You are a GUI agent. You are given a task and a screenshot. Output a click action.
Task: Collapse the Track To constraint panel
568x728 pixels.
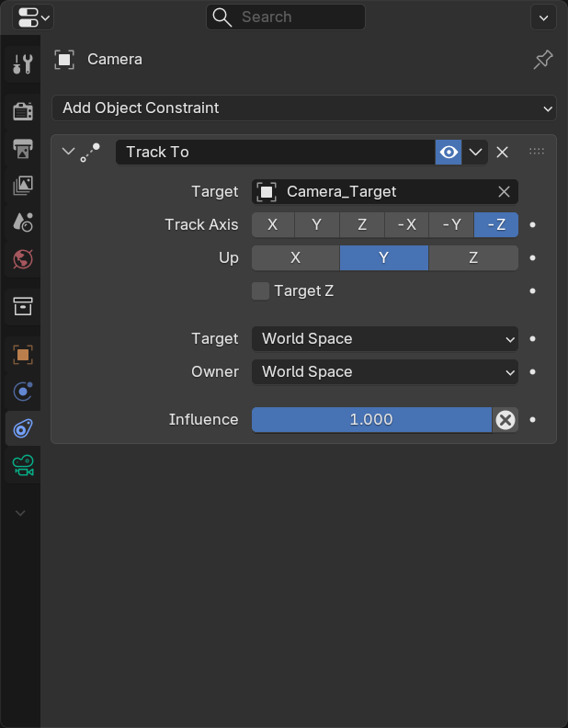68,152
